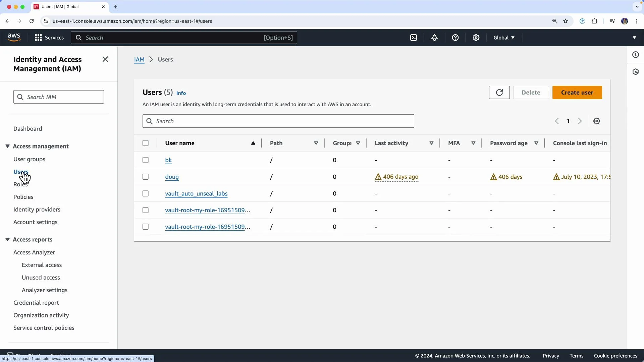Open Credential report
The width and height of the screenshot is (644, 362).
(36, 303)
